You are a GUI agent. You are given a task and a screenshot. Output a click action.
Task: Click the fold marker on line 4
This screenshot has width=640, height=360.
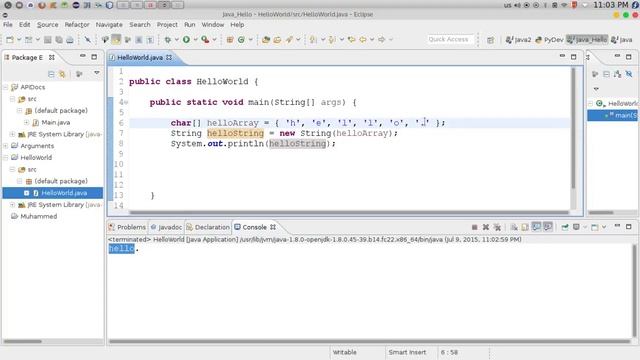point(126,102)
